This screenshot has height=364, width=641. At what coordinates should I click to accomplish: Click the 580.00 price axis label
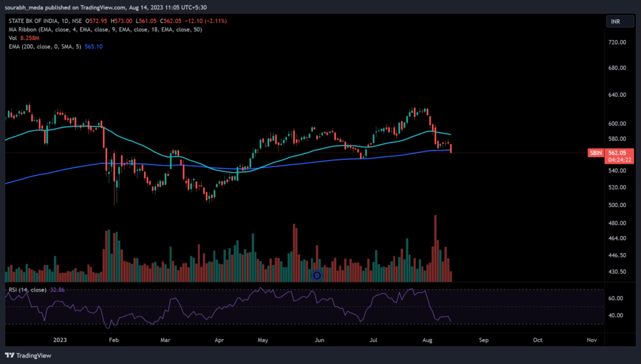617,139
